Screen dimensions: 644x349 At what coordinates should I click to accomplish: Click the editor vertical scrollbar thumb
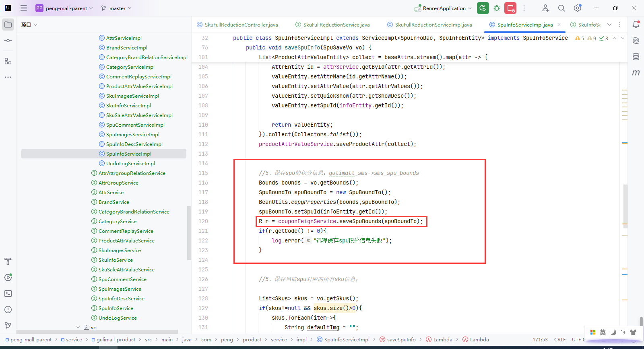pos(625,206)
